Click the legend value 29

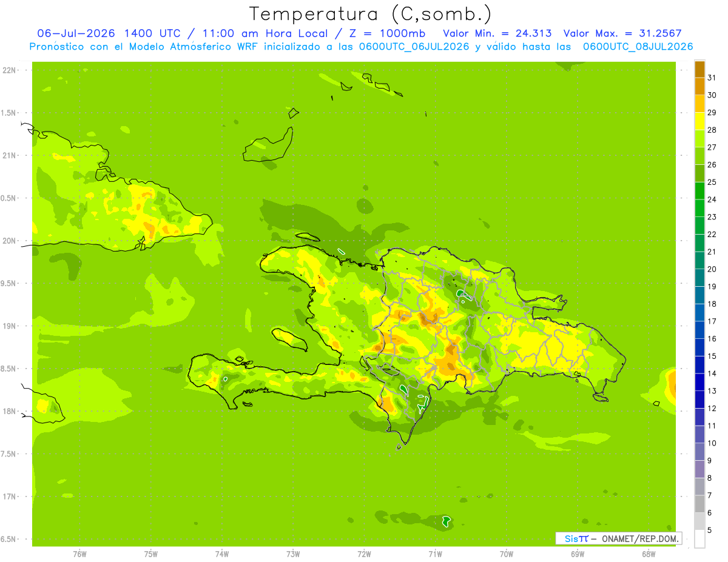coord(712,112)
